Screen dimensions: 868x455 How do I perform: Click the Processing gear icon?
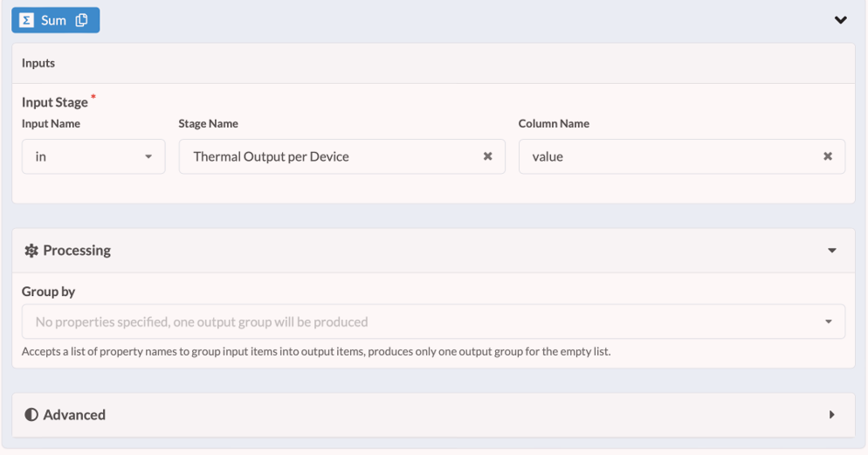point(31,251)
